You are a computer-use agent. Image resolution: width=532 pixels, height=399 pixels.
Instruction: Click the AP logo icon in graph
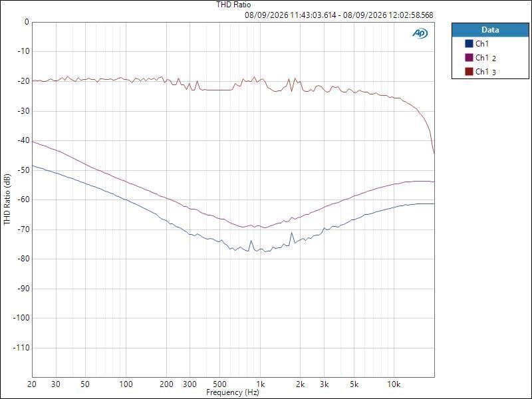point(420,33)
